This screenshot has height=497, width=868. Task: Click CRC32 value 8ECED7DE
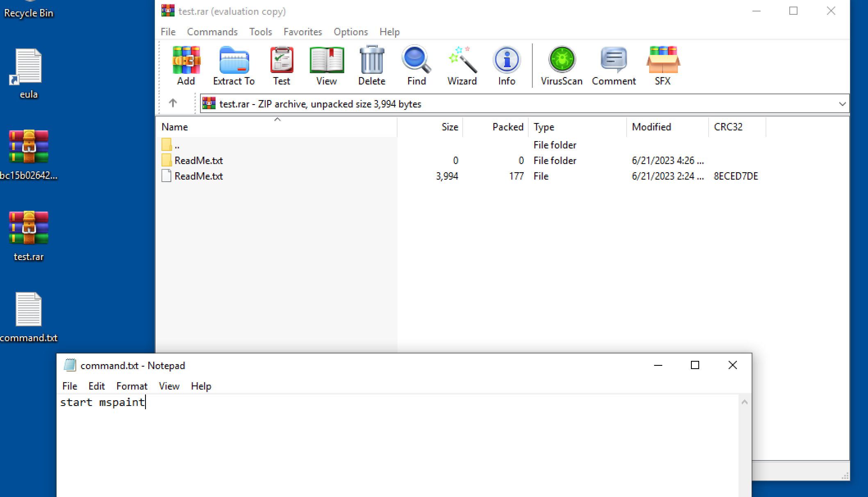point(736,176)
